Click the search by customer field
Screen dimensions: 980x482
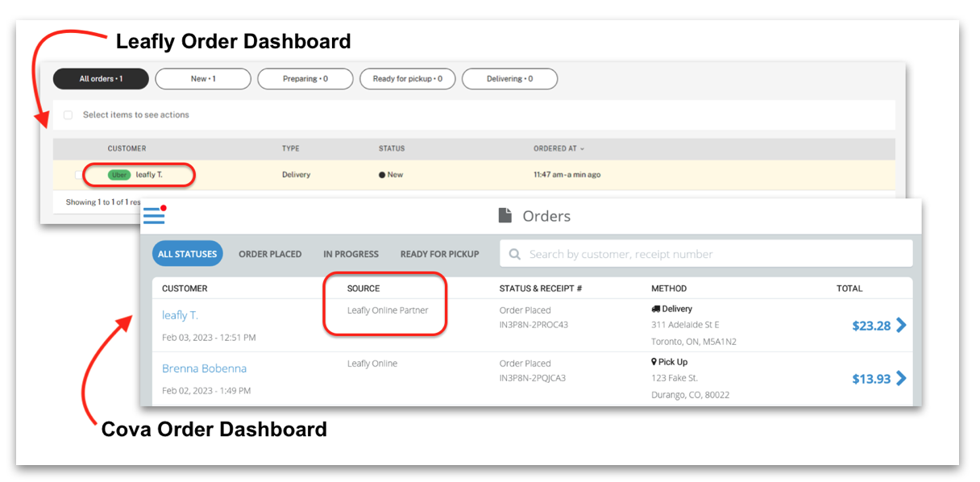pyautogui.click(x=706, y=254)
